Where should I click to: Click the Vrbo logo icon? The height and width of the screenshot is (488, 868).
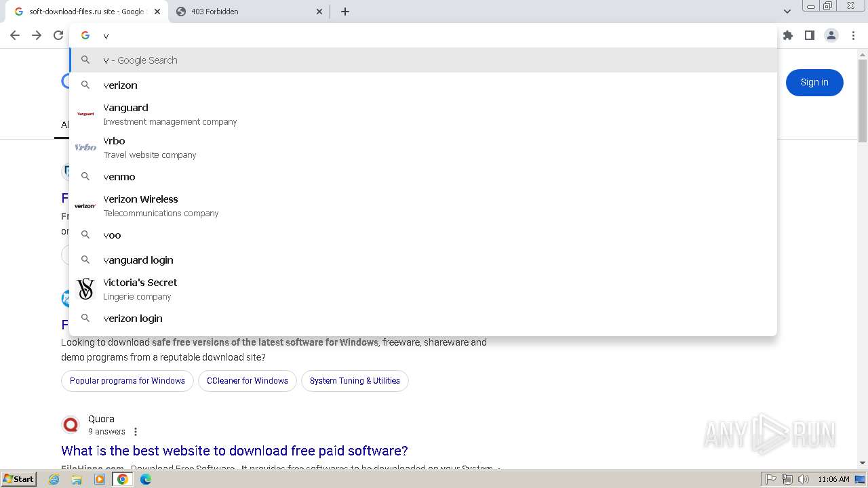[85, 147]
